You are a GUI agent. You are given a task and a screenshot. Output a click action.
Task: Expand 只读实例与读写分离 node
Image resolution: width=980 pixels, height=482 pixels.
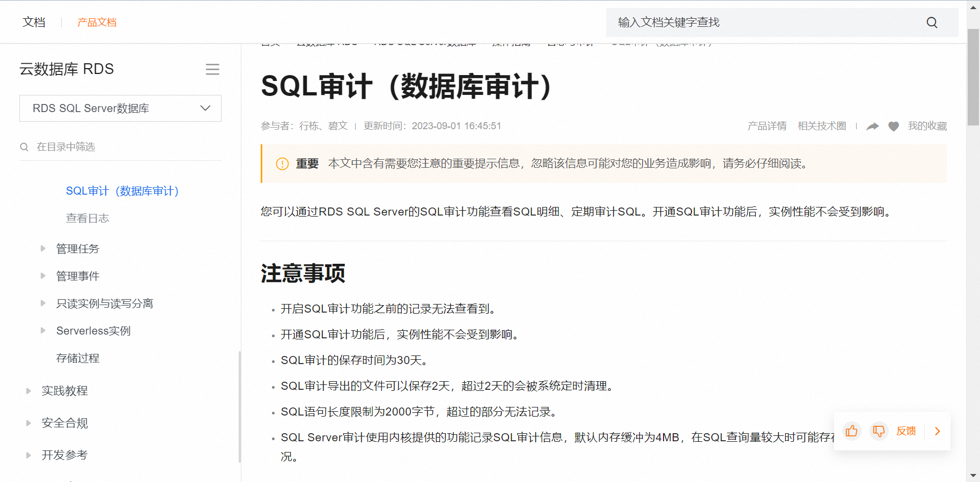pyautogui.click(x=43, y=303)
